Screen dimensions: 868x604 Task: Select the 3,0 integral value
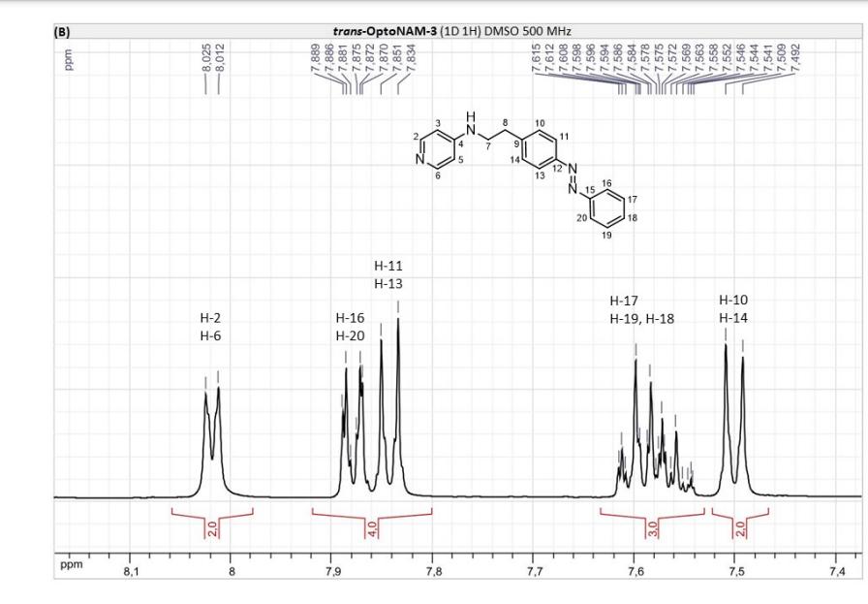[651, 528]
